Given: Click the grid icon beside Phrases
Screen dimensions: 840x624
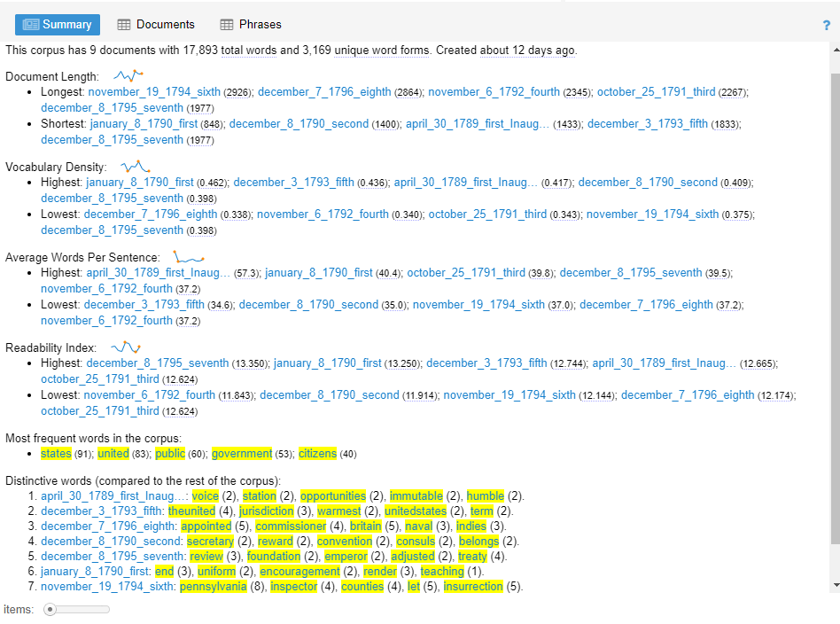Looking at the screenshot, I should pyautogui.click(x=225, y=24).
